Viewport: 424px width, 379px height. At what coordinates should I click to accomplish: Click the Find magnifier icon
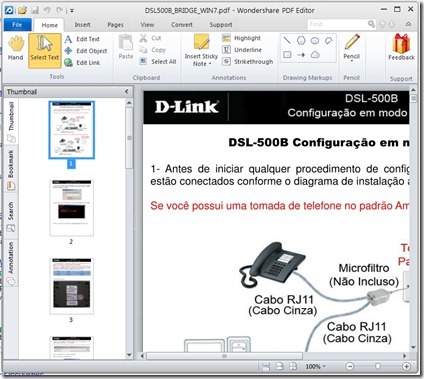[371, 24]
